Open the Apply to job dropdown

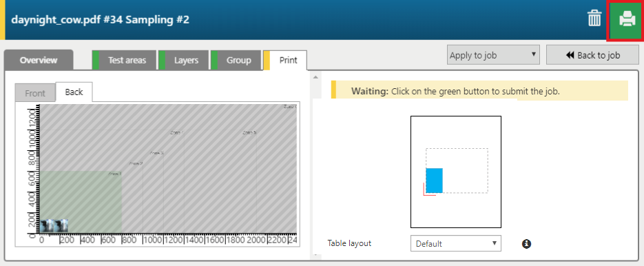[x=493, y=55]
